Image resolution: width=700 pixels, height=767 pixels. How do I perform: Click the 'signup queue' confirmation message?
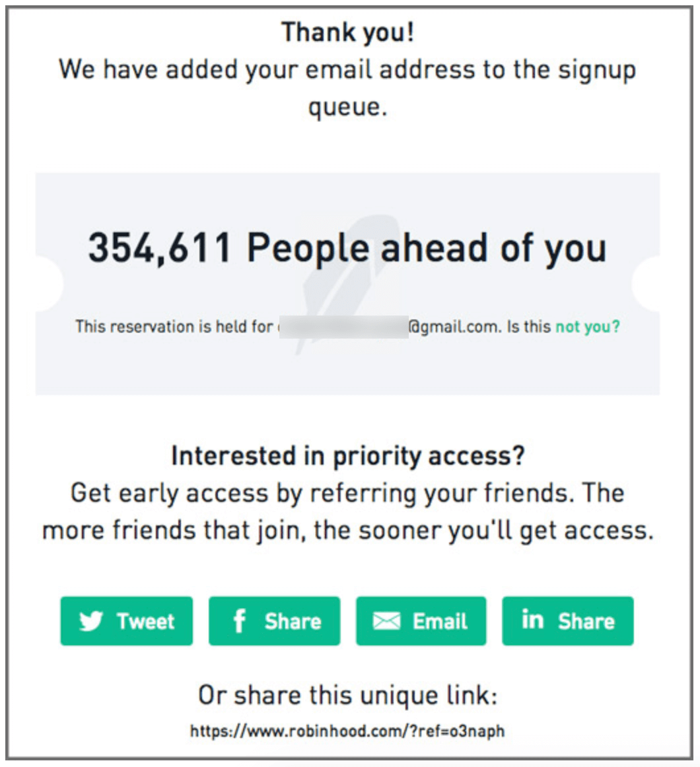(347, 88)
